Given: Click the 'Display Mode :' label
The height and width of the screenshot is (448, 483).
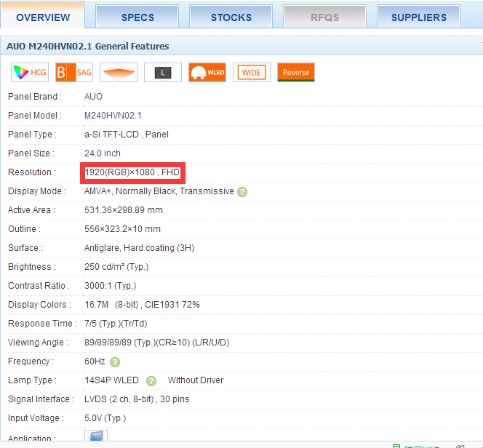Looking at the screenshot, I should click(37, 191).
